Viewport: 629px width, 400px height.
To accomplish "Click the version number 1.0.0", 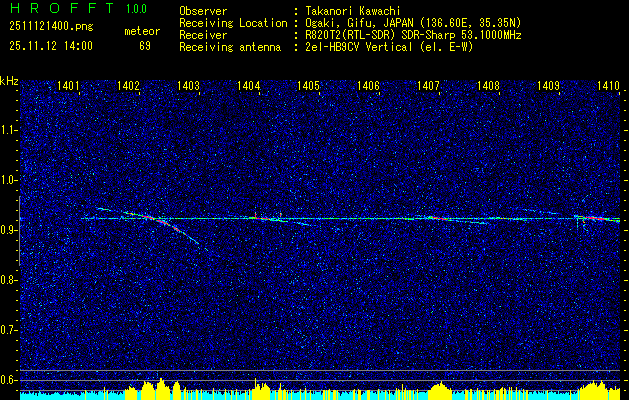I will 136,9.
